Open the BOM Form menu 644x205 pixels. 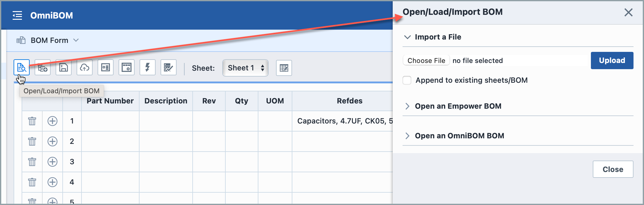[49, 40]
